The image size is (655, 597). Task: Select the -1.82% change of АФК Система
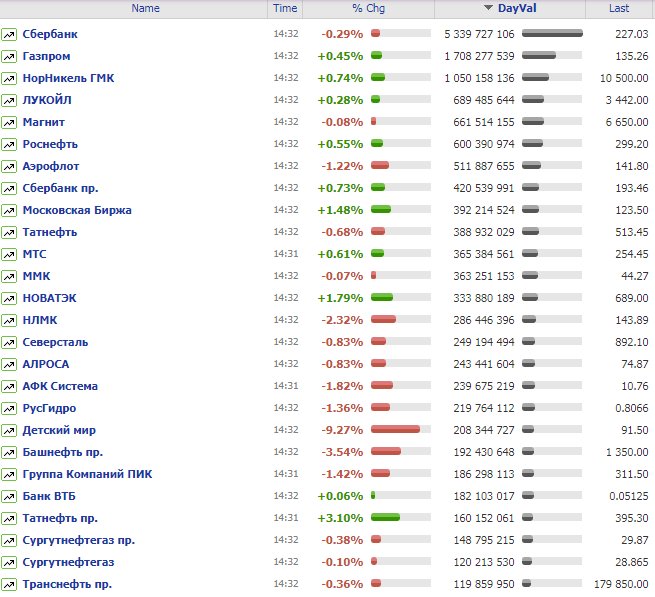[x=342, y=386]
